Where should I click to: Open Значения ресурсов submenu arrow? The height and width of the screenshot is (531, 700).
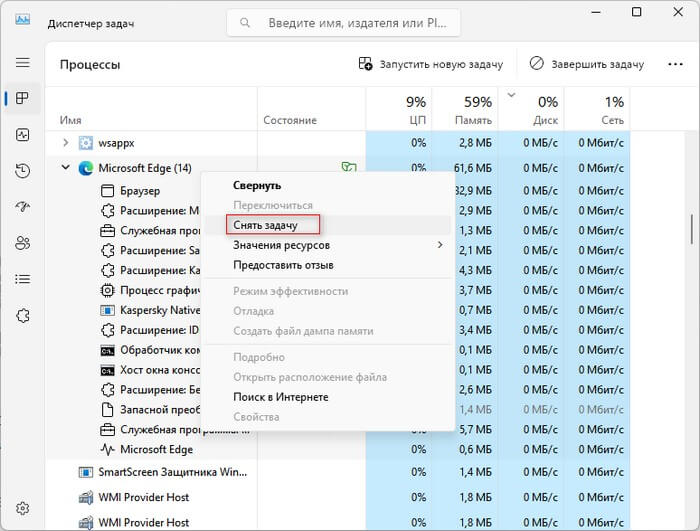click(x=440, y=245)
